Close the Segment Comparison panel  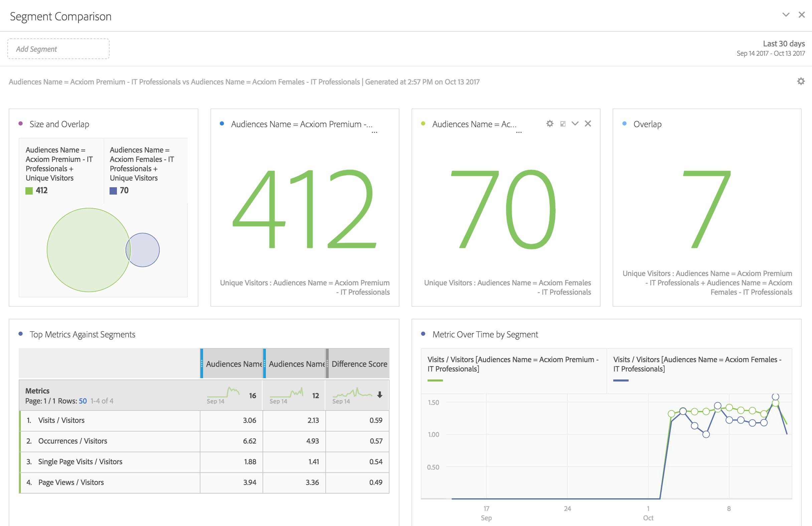tap(802, 15)
